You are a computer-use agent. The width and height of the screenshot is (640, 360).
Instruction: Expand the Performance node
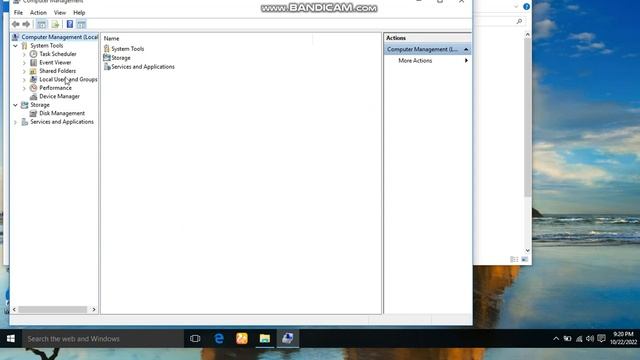(x=24, y=88)
